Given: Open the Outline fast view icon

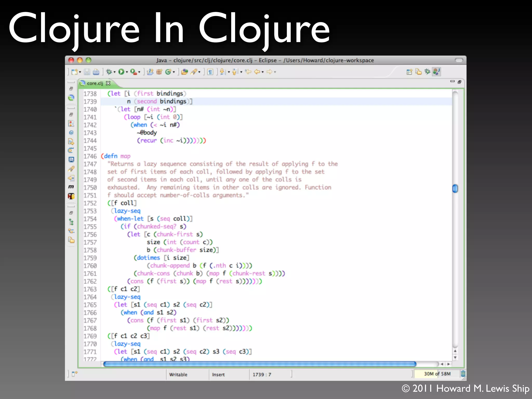Looking at the screenshot, I should coord(71,231).
